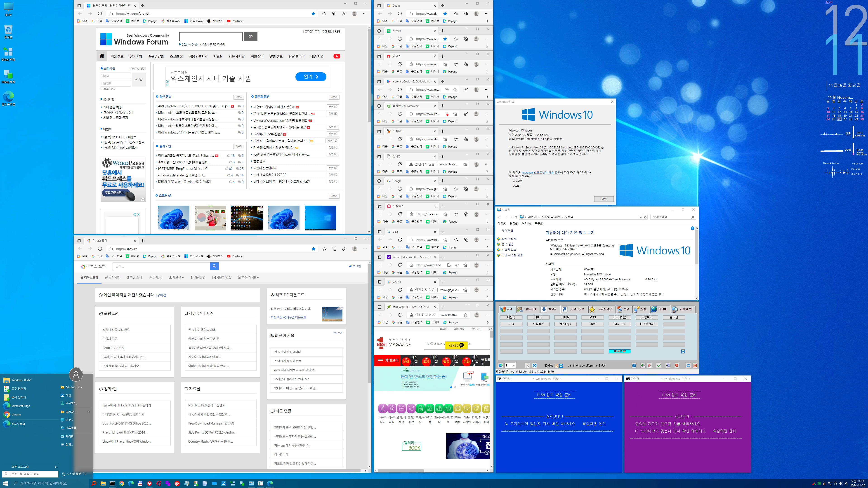Switch to the 자료실 tab in launcher
868x488 pixels.
pyautogui.click(x=550, y=309)
